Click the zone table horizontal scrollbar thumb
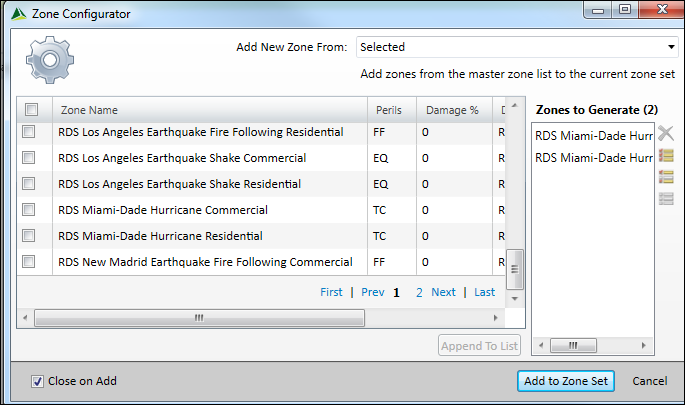Screen dimensions: 685x405 coord(199,317)
